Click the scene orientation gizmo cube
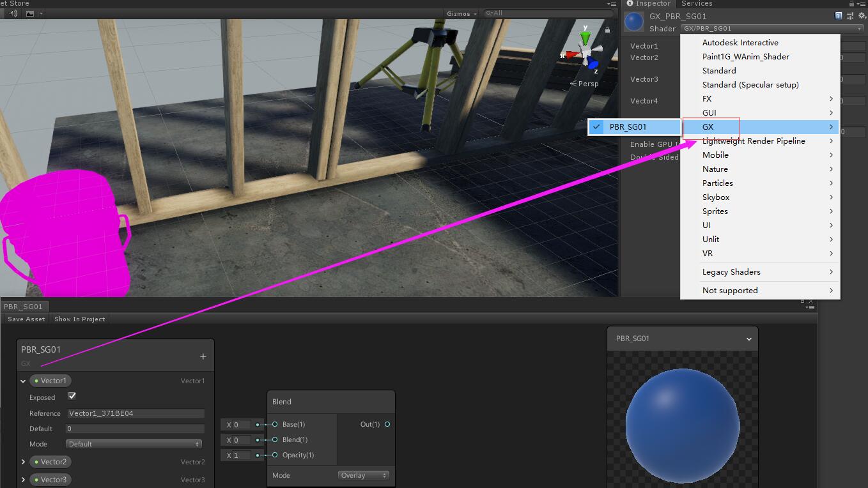 point(585,52)
